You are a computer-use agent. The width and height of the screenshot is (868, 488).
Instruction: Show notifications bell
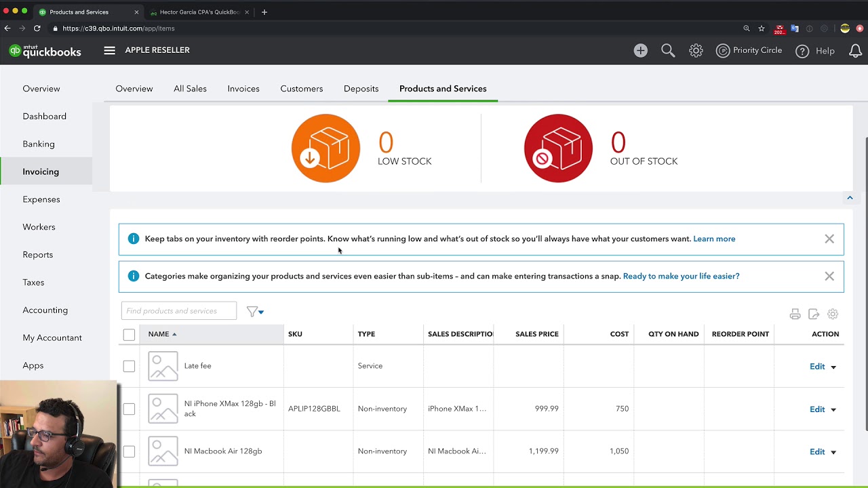855,51
